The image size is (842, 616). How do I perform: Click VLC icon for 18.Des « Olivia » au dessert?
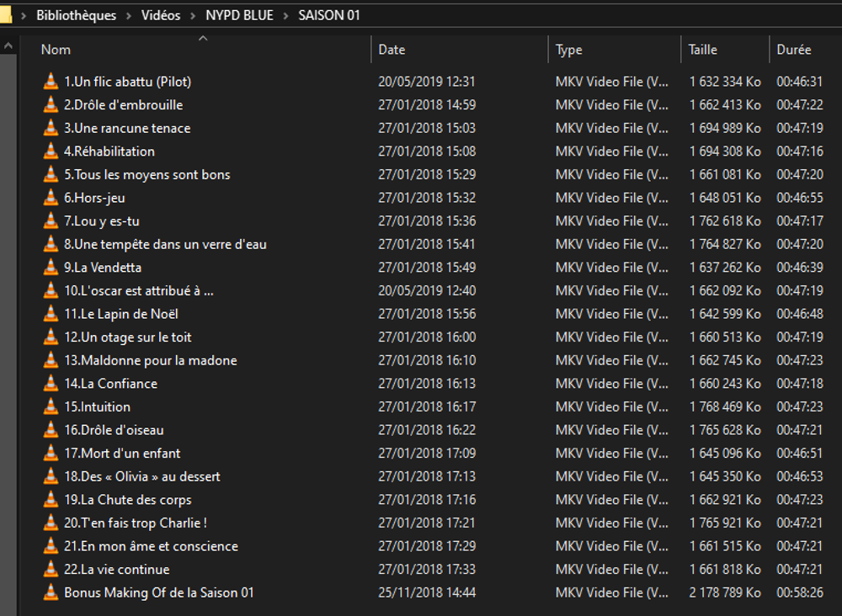coord(51,476)
